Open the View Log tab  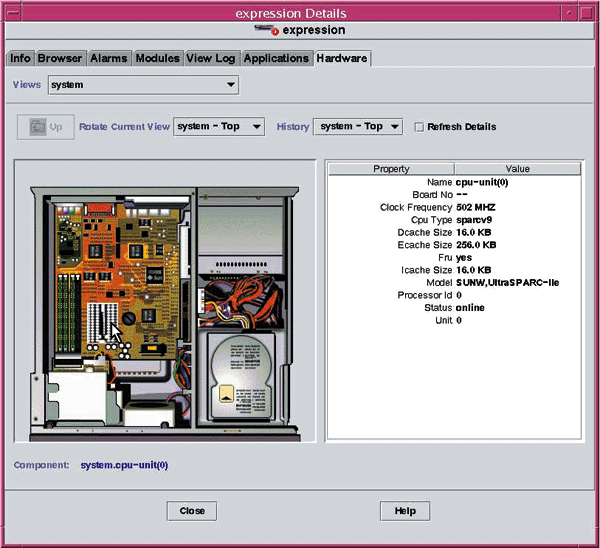coord(212,58)
